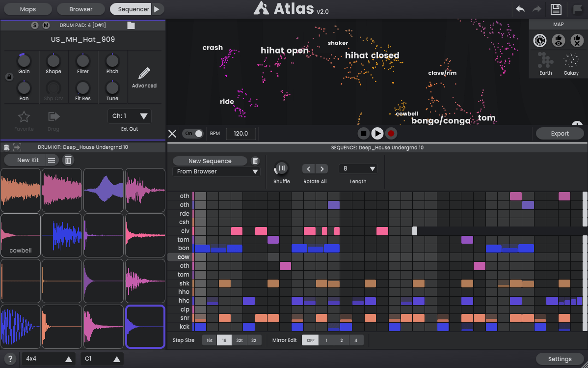588x368 pixels.
Task: Switch to the Maps tab
Action: 27,9
